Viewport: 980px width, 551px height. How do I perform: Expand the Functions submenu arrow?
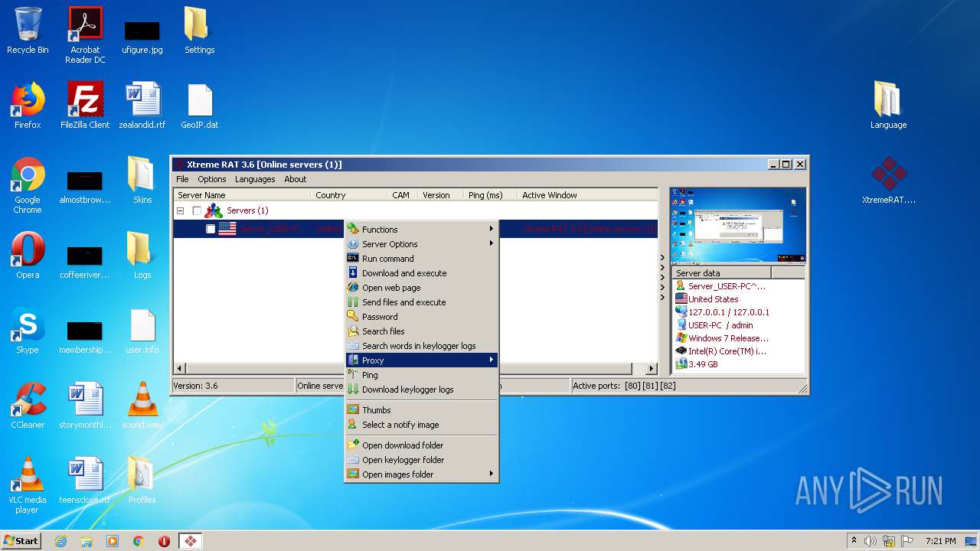pos(492,229)
